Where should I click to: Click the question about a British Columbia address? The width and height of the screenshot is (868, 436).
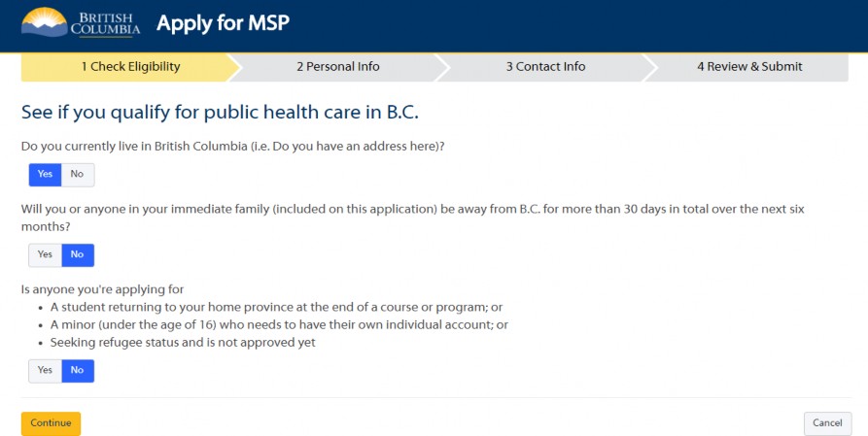(x=233, y=147)
